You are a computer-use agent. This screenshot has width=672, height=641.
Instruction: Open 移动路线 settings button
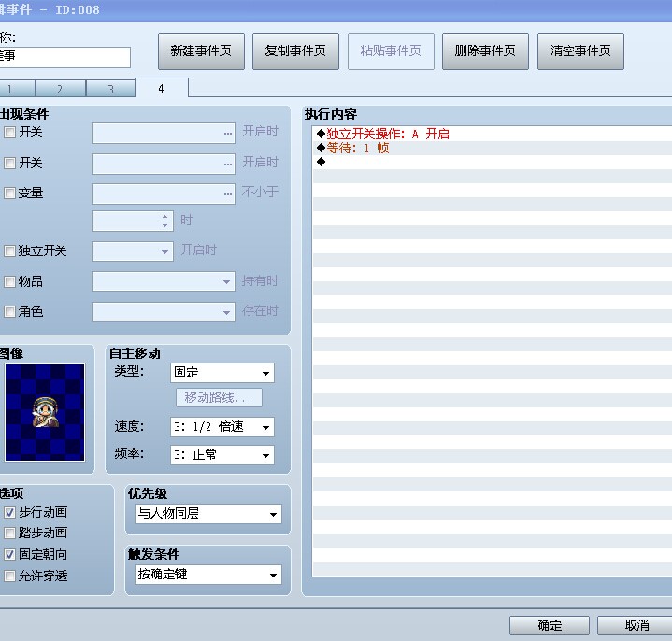[219, 398]
